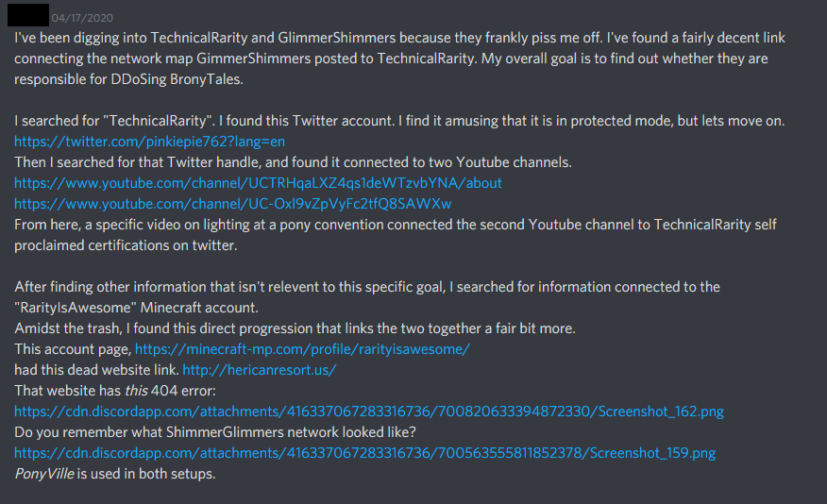Click the blacked-out username next to the date
This screenshot has width=827, height=504.
[x=28, y=15]
